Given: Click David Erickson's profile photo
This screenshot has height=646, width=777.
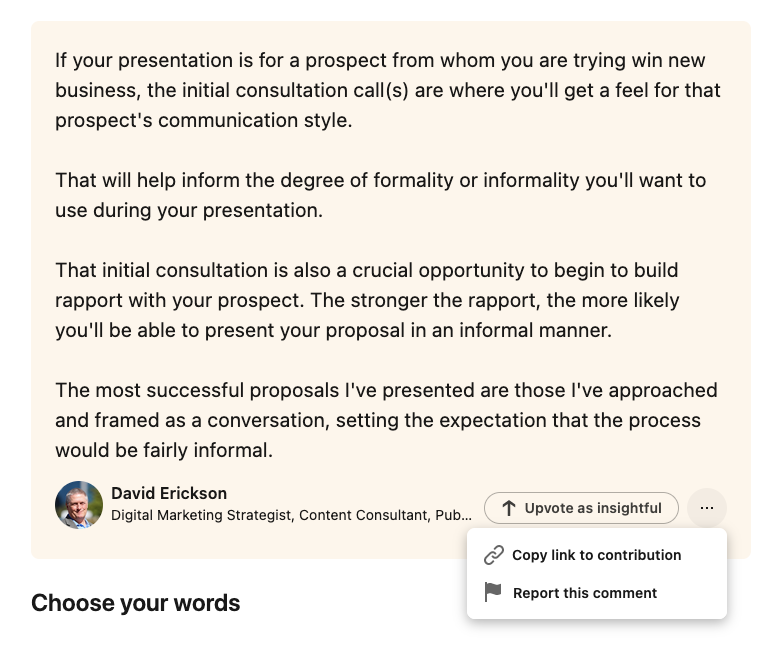Looking at the screenshot, I should (x=79, y=505).
